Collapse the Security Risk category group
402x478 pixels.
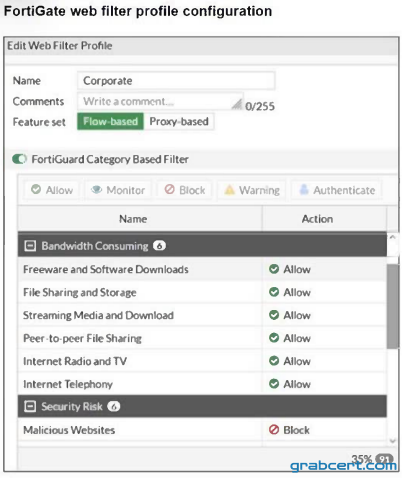click(30, 406)
